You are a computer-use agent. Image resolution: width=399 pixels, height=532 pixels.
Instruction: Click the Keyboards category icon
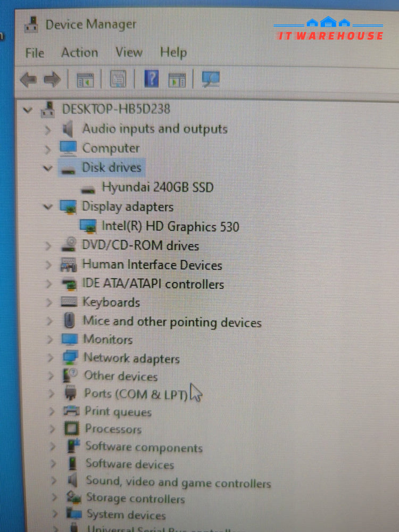pos(69,302)
